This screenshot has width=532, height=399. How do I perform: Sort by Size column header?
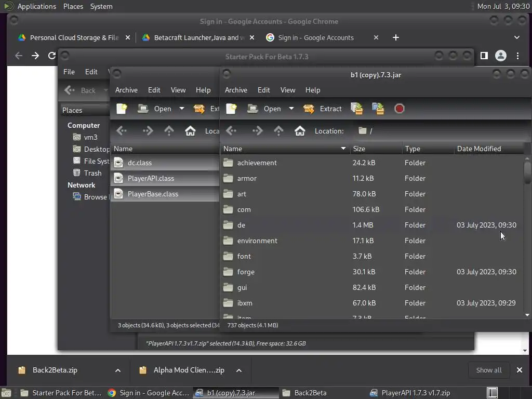[376, 149]
